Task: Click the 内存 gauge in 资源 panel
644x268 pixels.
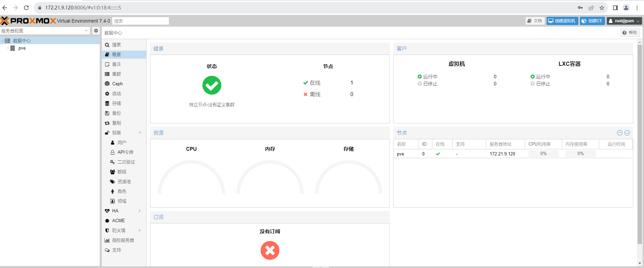Action: [270, 177]
